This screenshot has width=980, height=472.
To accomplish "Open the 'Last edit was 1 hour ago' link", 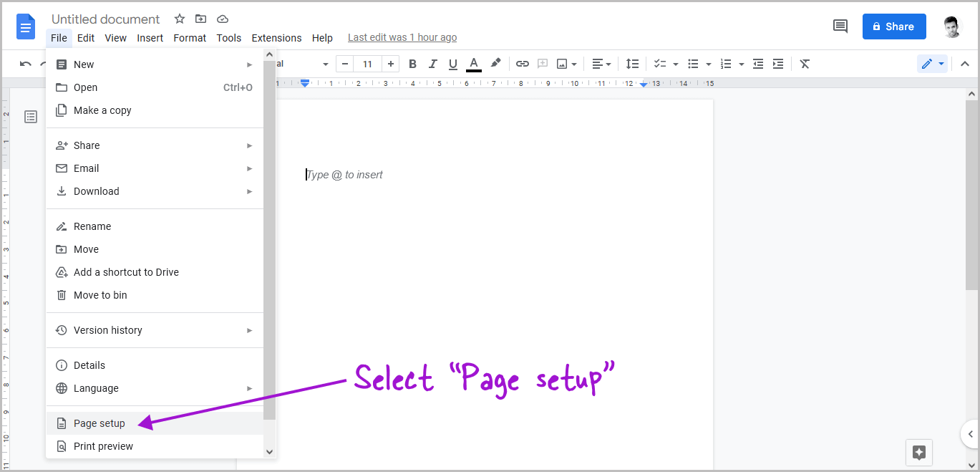I will point(402,38).
